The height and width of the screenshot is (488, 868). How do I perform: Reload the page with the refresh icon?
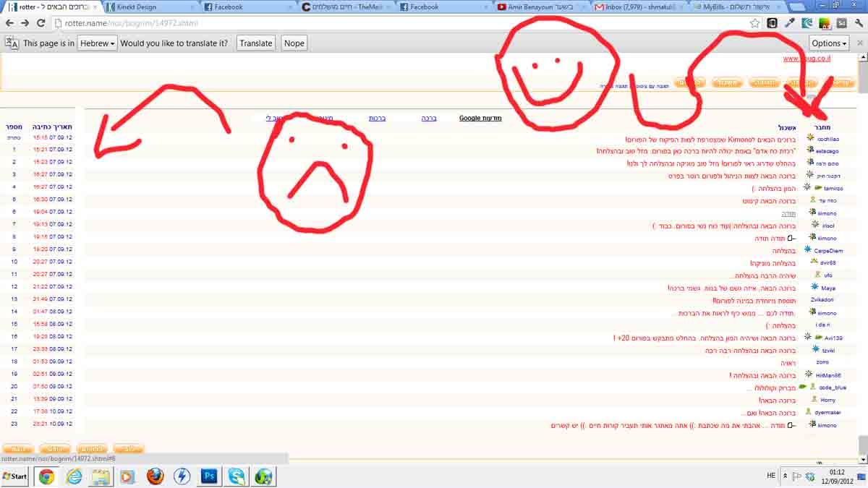pyautogui.click(x=41, y=23)
